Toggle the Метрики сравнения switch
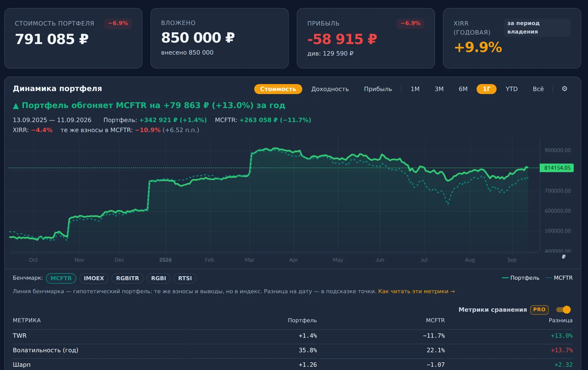588x370 pixels. tap(563, 310)
